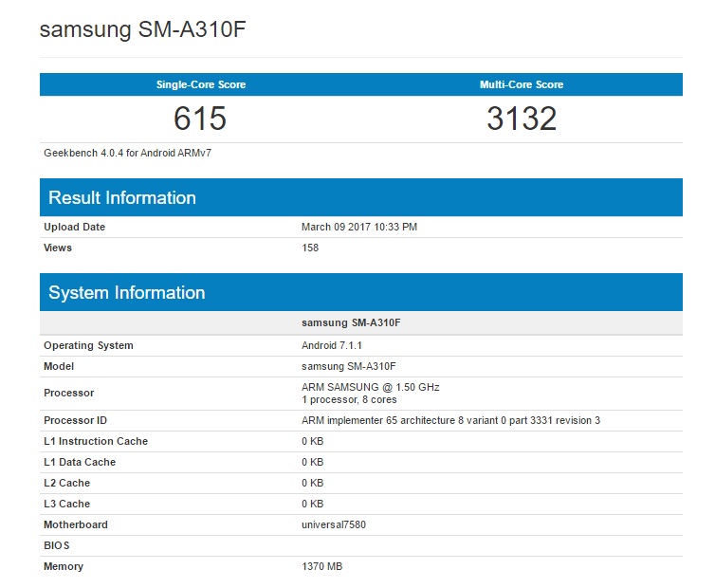Viewport: 715px width, 588px height.
Task: Click the samsung SM-A310F page title
Action: 143,29
